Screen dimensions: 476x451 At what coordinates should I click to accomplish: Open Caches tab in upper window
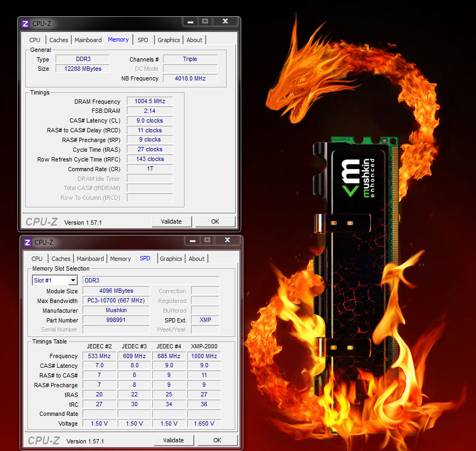coord(59,40)
